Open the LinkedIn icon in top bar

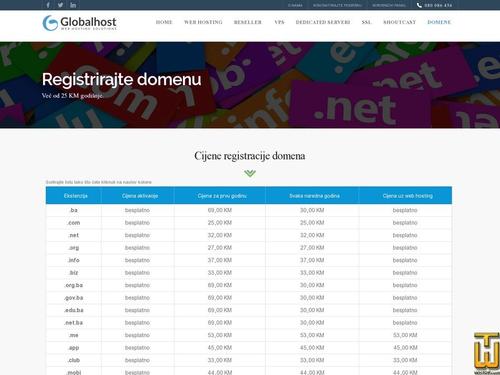click(73, 5)
